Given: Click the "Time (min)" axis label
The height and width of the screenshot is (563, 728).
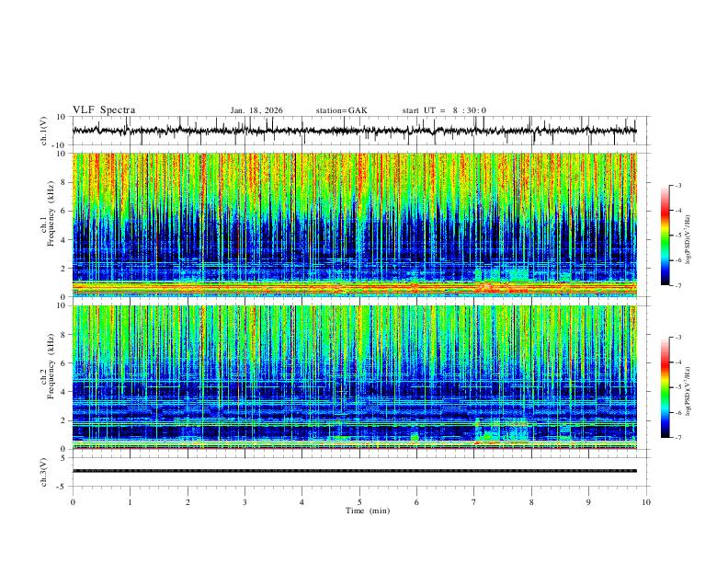Looking at the screenshot, I should click(x=368, y=511).
